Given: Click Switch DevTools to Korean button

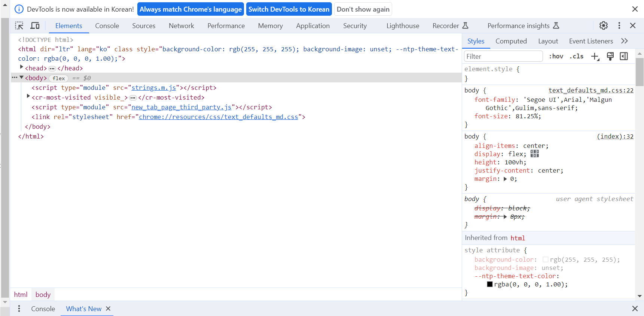Looking at the screenshot, I should 289,9.
